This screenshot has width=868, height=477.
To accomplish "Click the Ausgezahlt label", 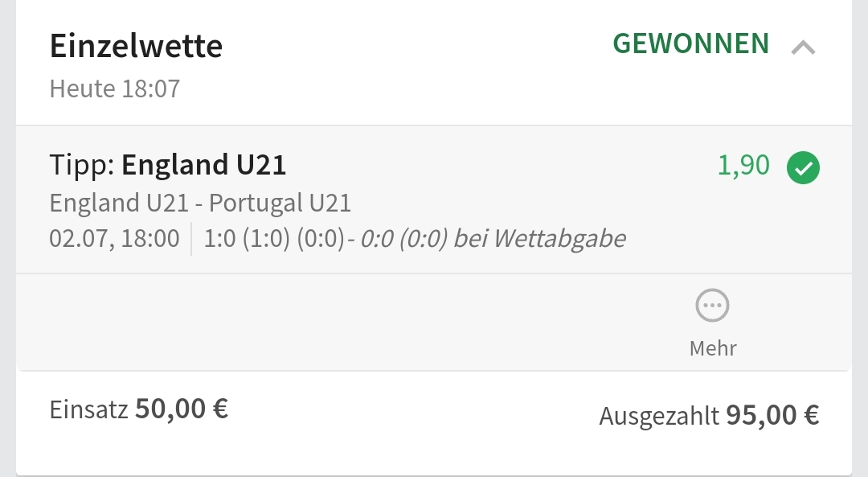I will (x=659, y=416).
